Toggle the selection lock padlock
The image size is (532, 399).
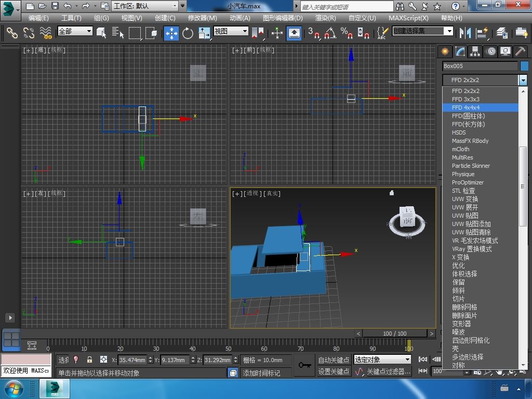[x=89, y=360]
